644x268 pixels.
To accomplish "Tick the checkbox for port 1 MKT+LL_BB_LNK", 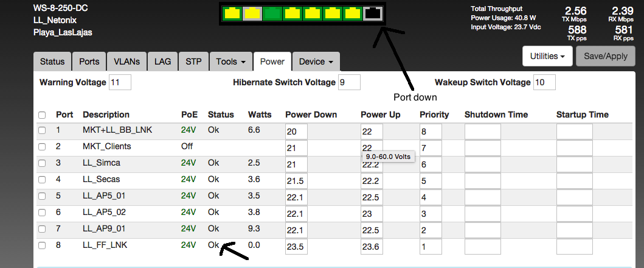I will coord(42,130).
